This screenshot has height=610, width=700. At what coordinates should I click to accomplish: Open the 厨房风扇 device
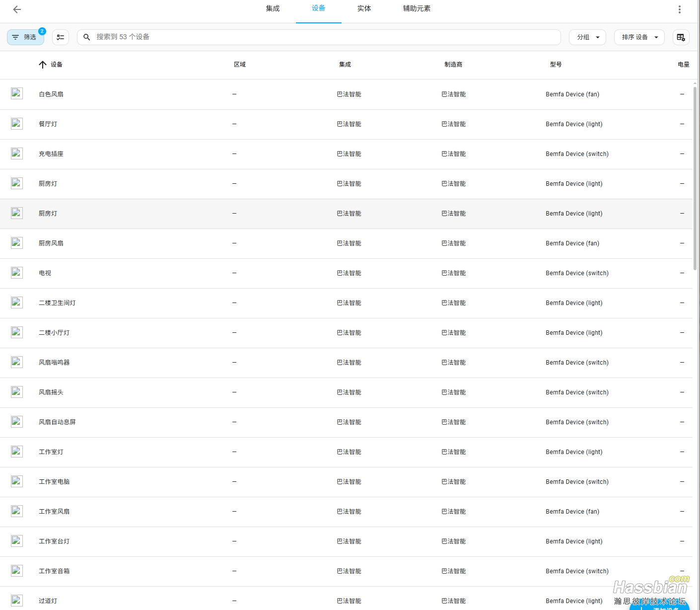pos(51,243)
